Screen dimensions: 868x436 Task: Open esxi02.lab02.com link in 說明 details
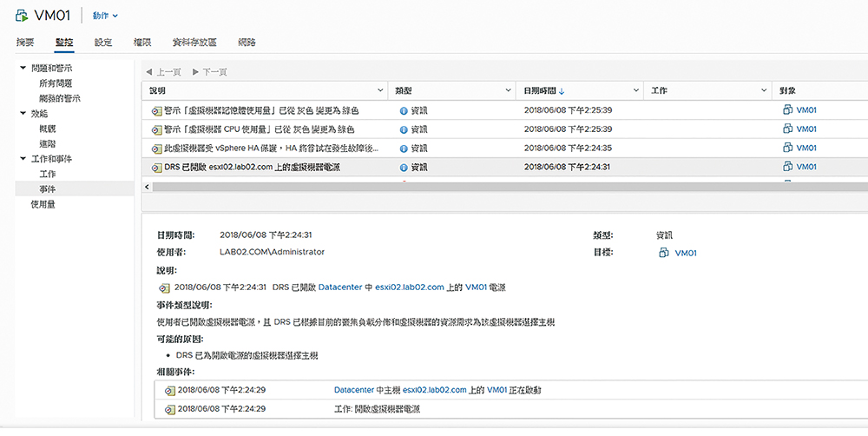[410, 287]
